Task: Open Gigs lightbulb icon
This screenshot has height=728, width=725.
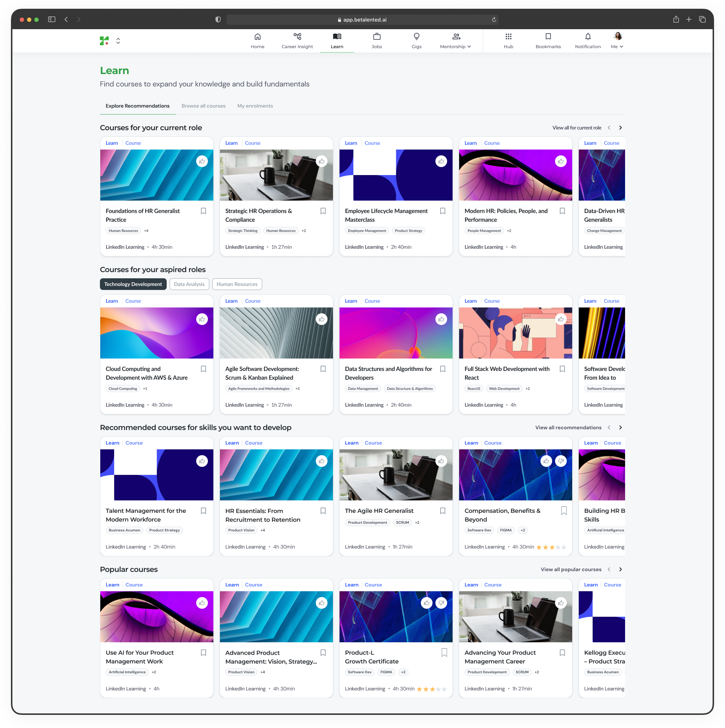Action: pos(416,36)
